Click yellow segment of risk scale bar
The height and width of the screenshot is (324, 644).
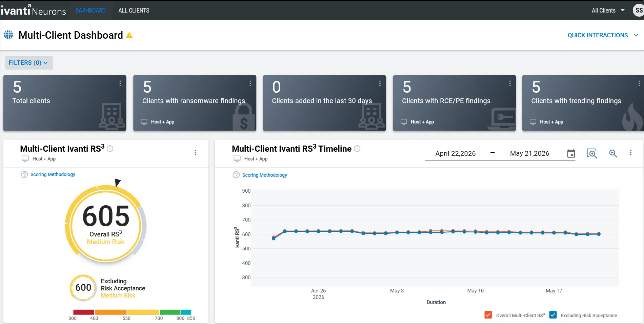[143, 312]
